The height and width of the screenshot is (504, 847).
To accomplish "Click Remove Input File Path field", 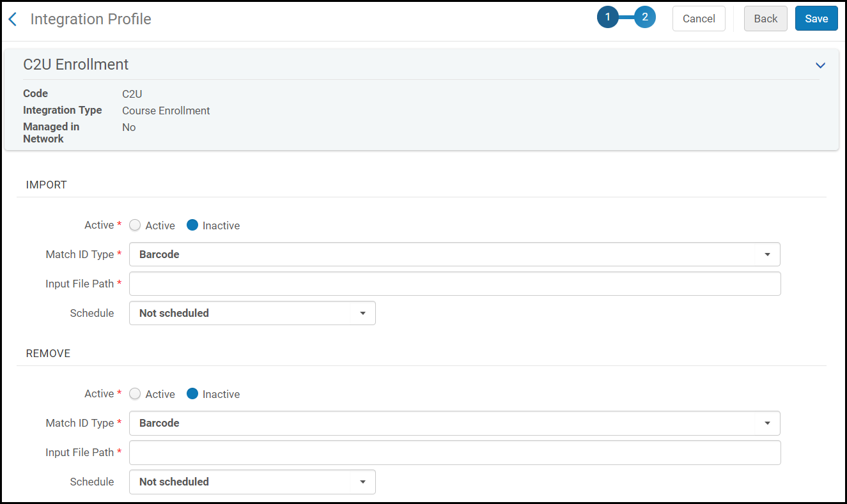I will (x=454, y=452).
